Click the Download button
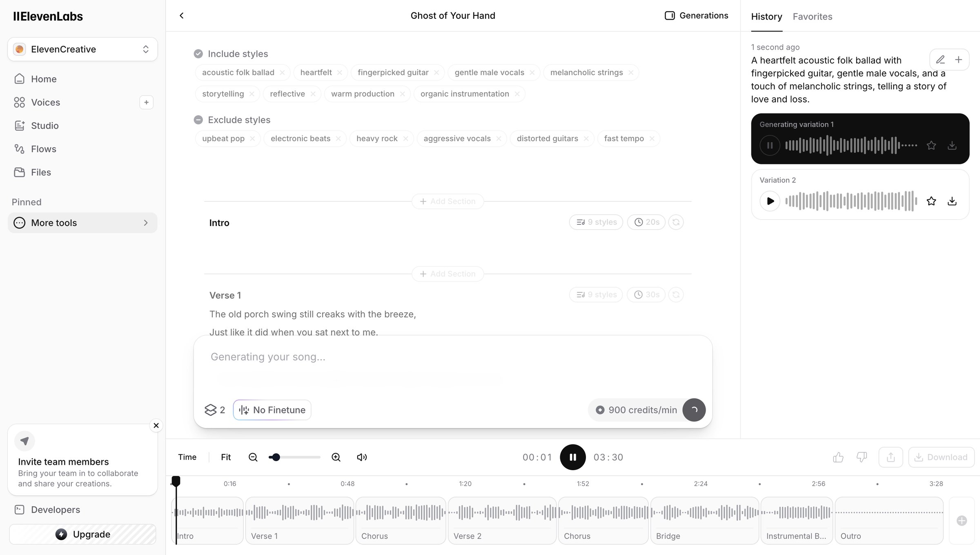The image size is (980, 555). pyautogui.click(x=941, y=457)
